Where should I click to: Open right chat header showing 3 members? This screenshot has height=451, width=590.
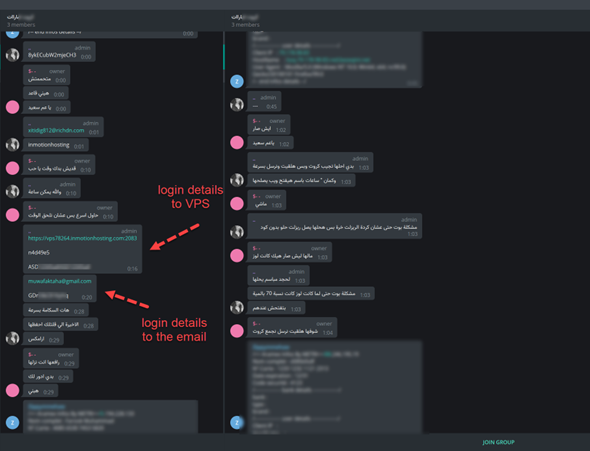(x=245, y=21)
